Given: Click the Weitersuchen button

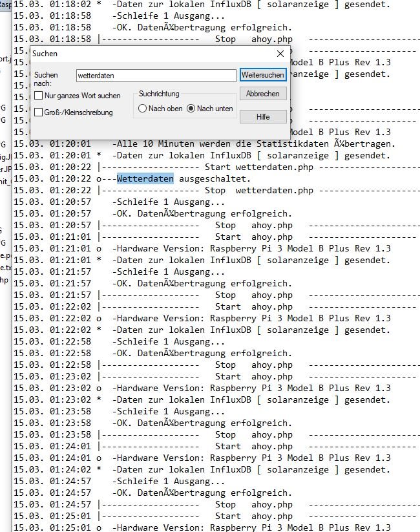Looking at the screenshot, I should (x=262, y=75).
